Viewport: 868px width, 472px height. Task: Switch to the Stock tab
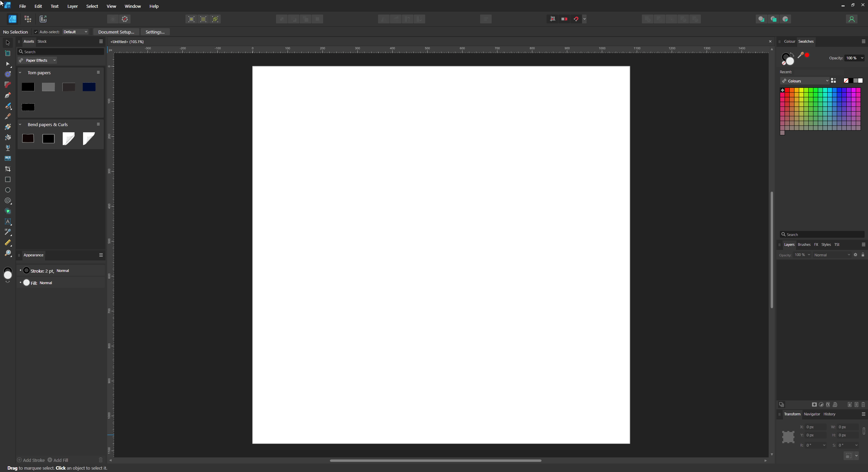coord(42,41)
